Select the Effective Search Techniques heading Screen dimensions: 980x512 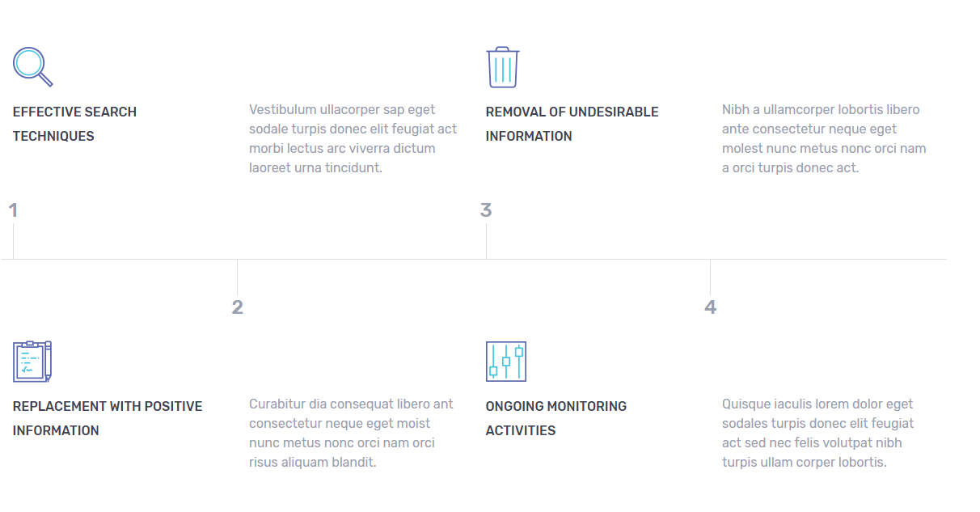pyautogui.click(x=74, y=124)
